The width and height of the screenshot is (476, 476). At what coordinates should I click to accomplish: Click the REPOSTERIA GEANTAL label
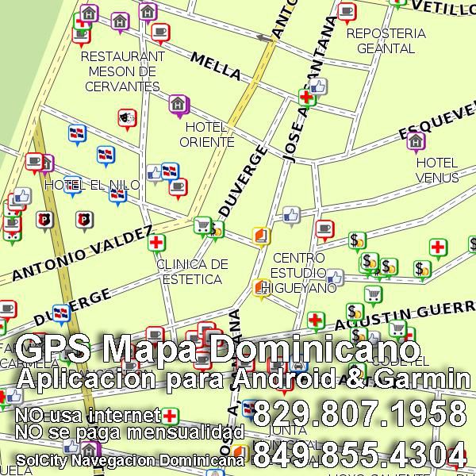pos(386,41)
